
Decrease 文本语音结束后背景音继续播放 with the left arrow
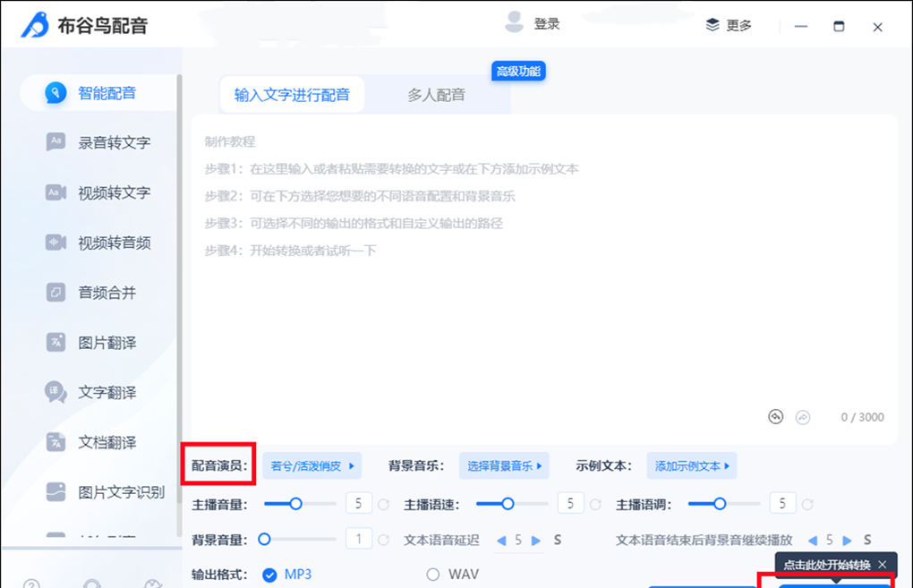pos(813,541)
